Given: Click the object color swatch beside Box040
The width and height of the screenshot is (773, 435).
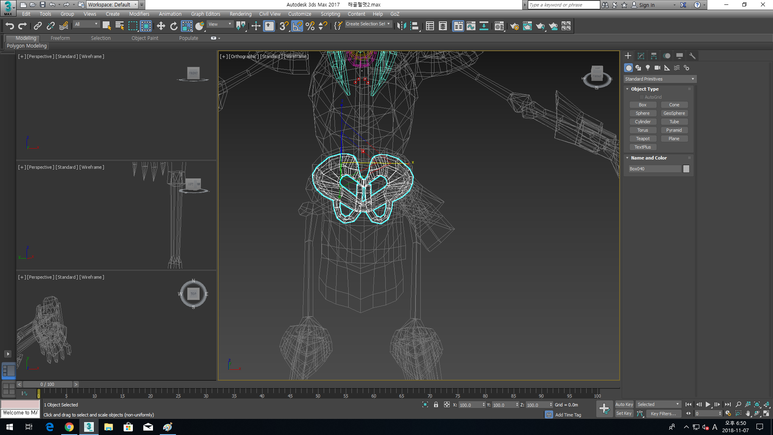Looking at the screenshot, I should click(x=686, y=169).
